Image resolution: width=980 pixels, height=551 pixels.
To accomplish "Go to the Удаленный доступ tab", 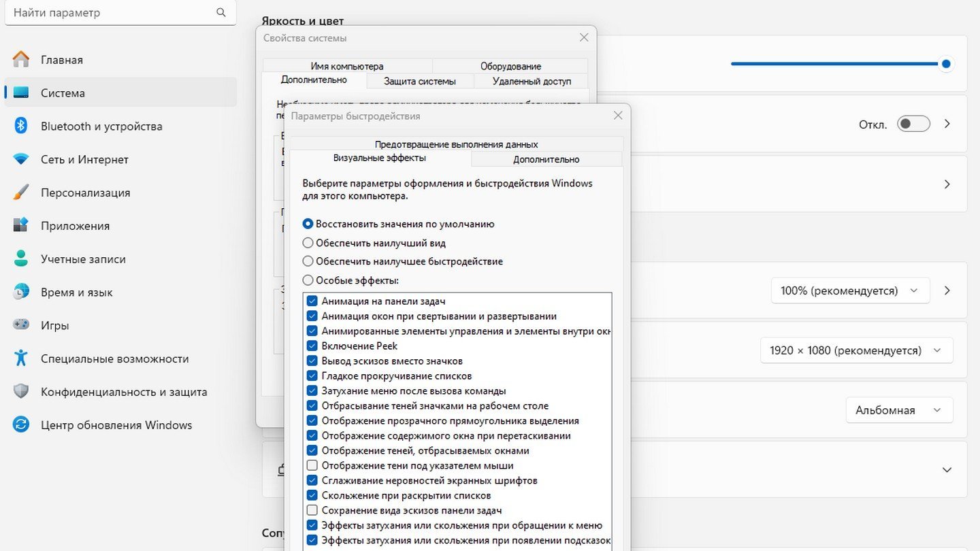I will point(532,81).
